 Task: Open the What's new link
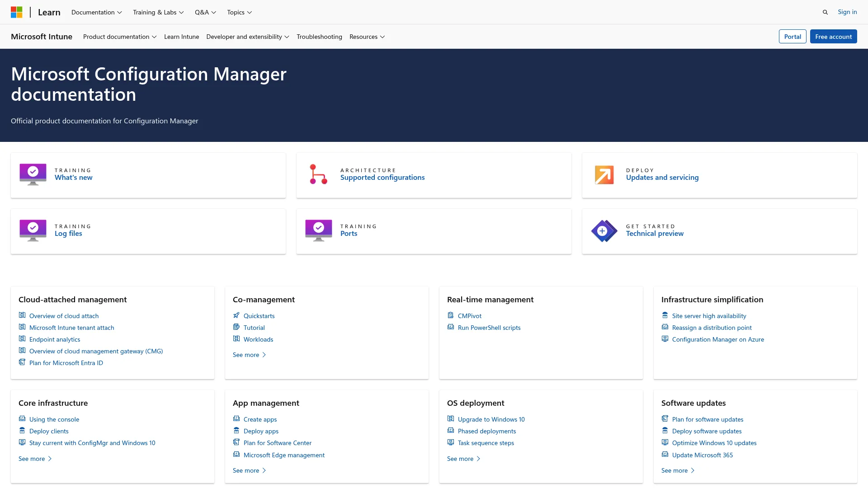[74, 178]
